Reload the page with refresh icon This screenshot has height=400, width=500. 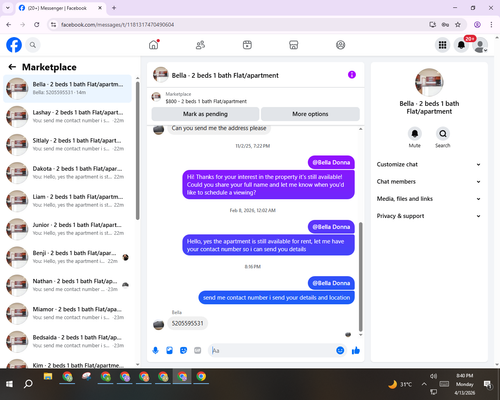[x=37, y=24]
